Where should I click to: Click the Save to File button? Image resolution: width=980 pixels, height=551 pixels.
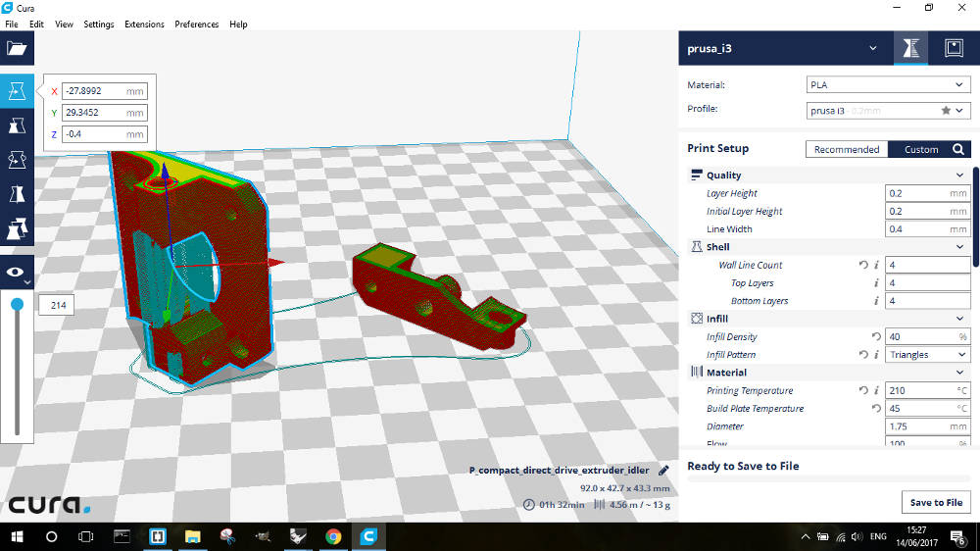click(x=936, y=502)
